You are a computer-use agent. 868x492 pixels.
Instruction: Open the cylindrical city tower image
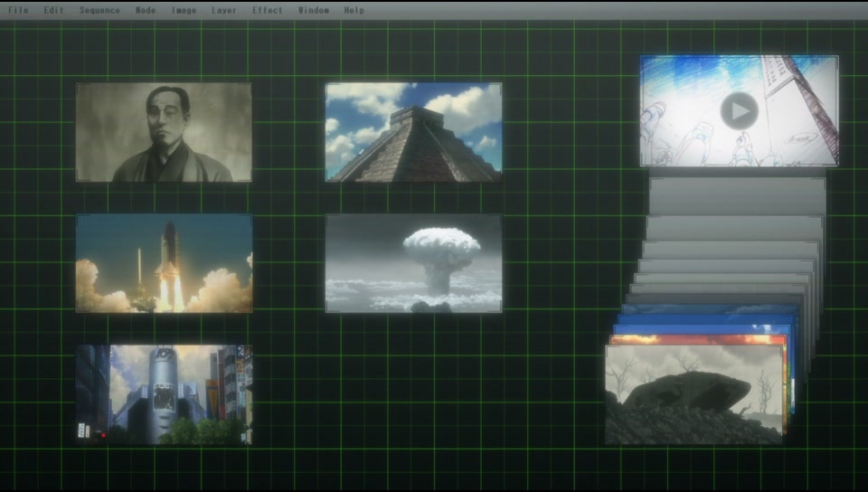[164, 393]
